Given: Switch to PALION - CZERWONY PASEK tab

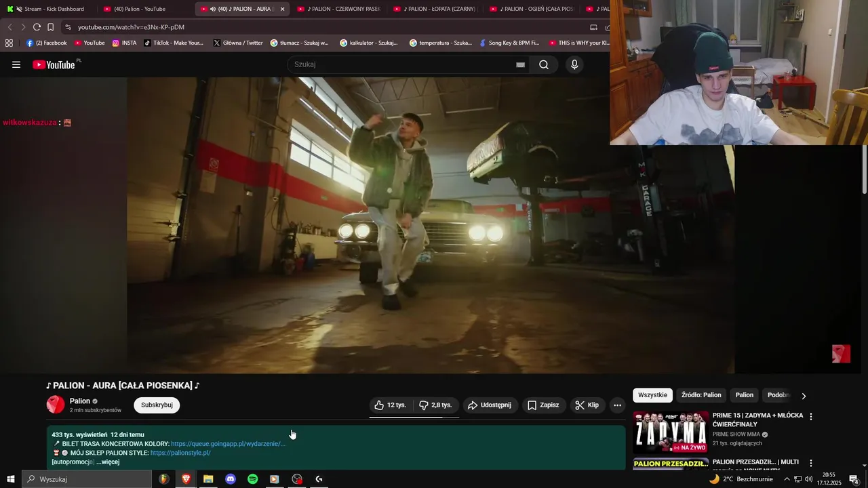Looking at the screenshot, I should (339, 9).
